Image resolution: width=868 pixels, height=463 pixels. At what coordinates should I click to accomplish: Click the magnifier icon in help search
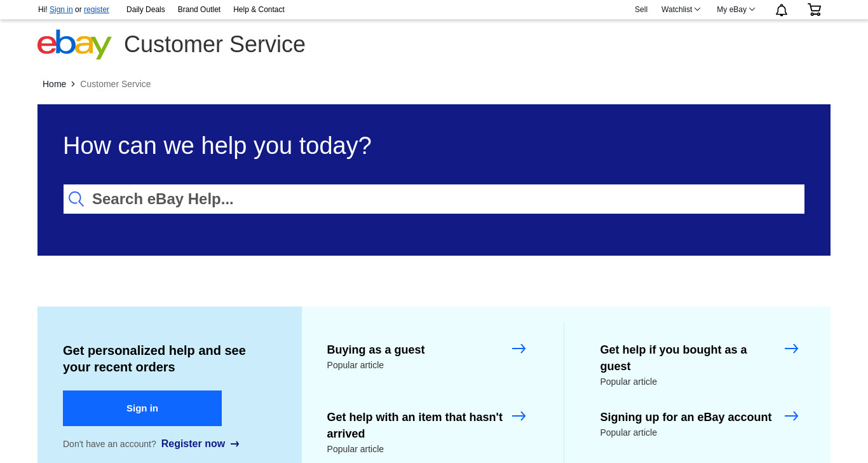76,199
